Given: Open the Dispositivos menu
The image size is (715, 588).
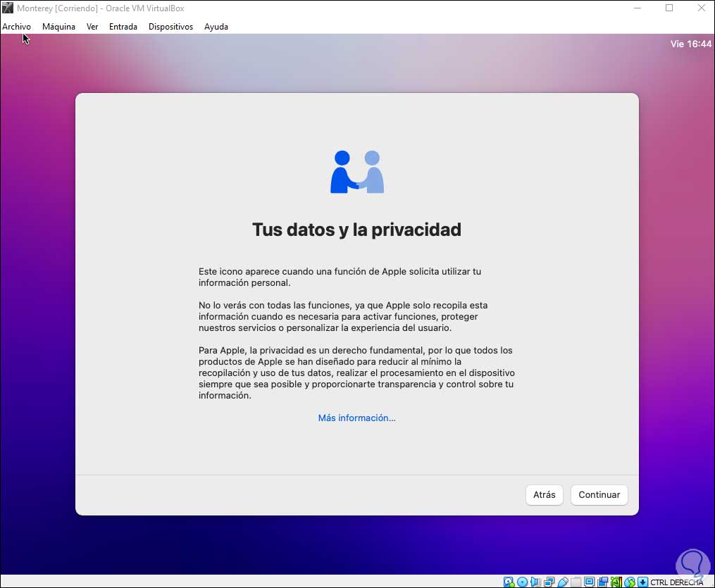Looking at the screenshot, I should tap(170, 27).
